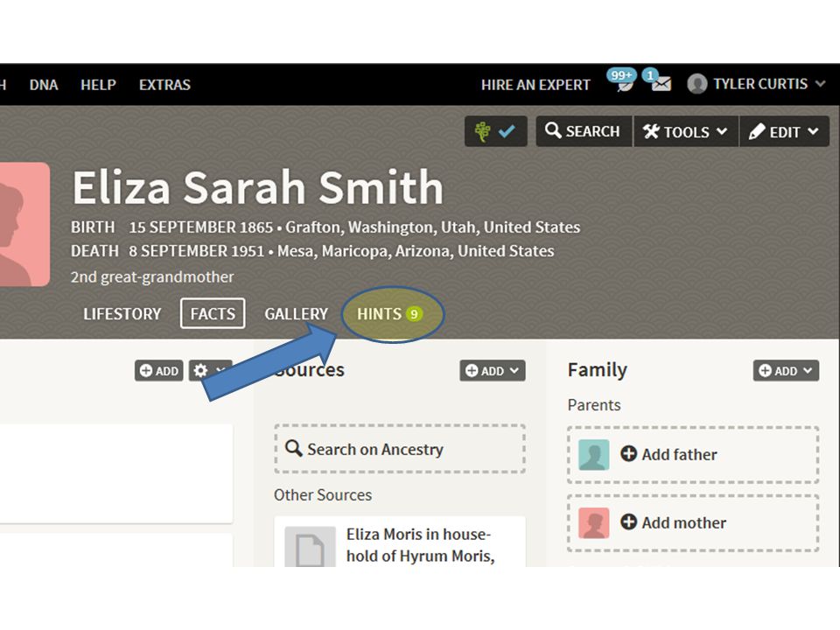Click the Tyler Curtis profile avatar

pos(697,84)
